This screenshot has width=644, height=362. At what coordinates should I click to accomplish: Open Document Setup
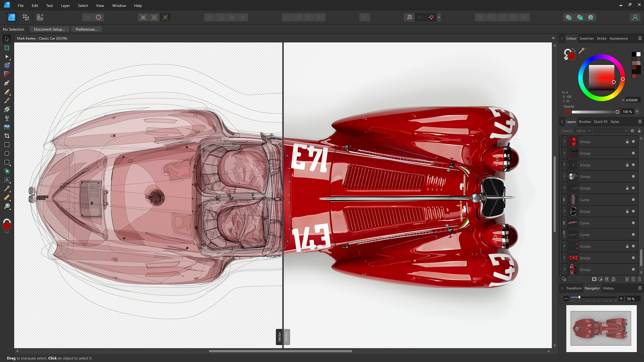click(49, 29)
